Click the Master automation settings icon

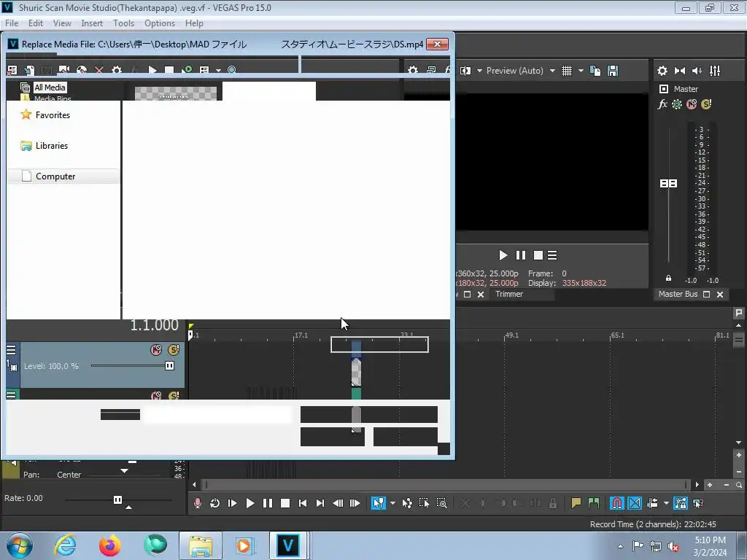click(677, 104)
